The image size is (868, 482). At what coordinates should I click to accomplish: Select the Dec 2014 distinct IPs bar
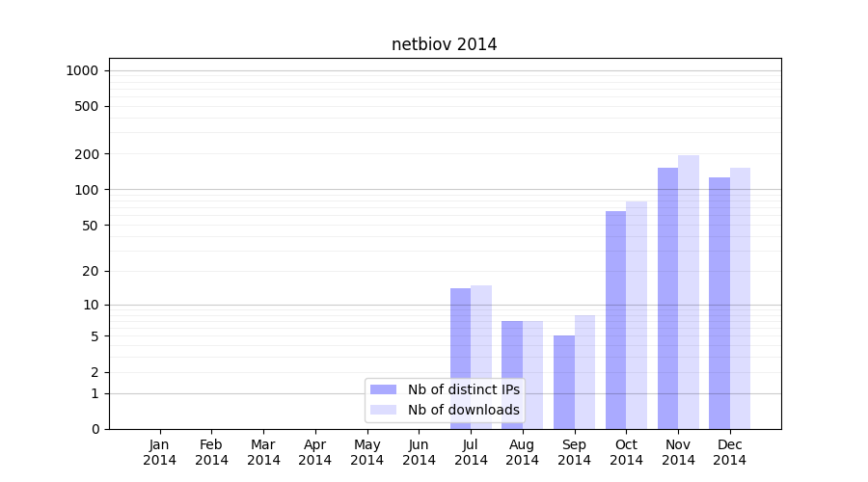(719, 303)
